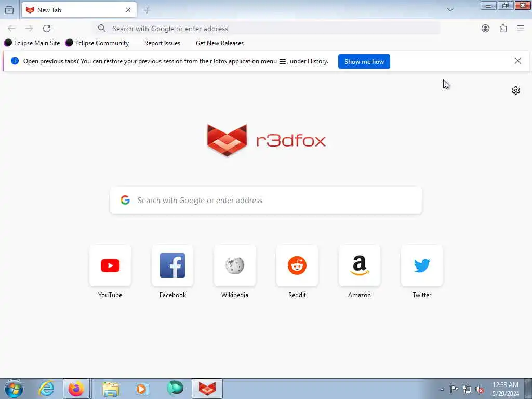This screenshot has width=532, height=399.
Task: Click the Amazon label text
Action: pos(360,295)
